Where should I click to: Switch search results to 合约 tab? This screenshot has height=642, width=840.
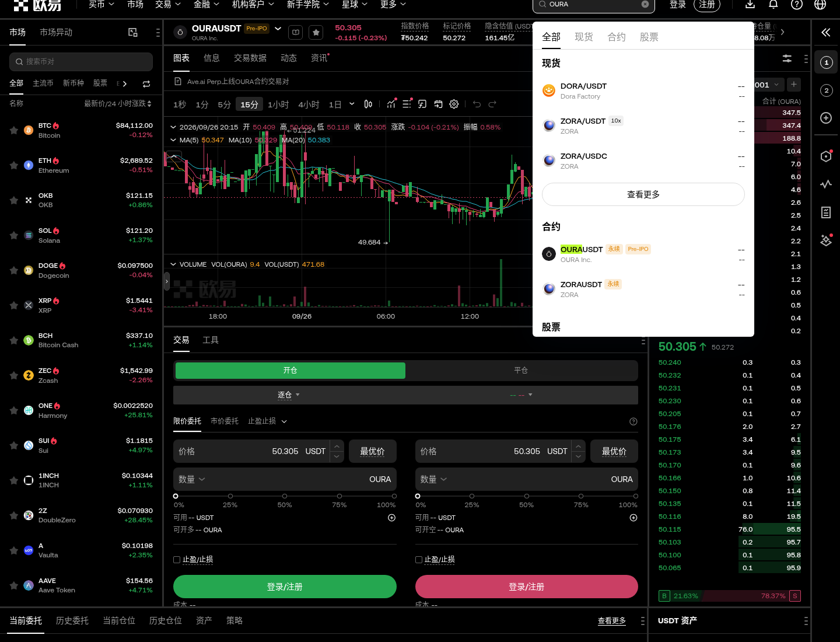[617, 37]
